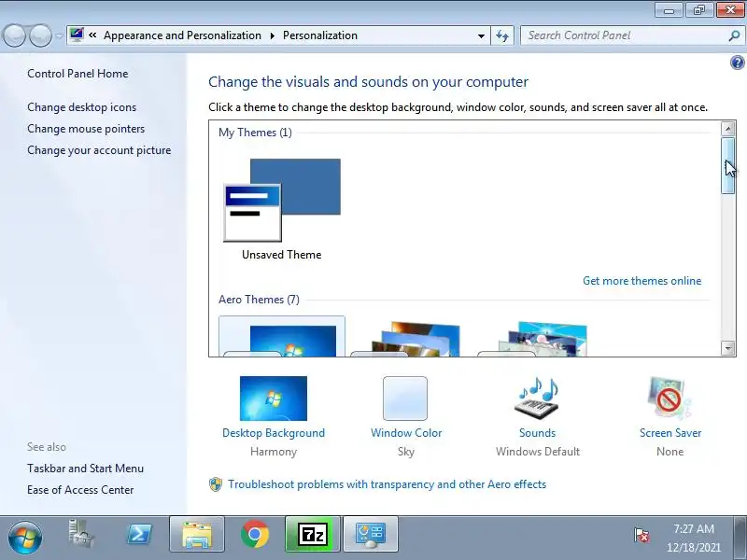
Task: Open the Screen Saver icon
Action: click(669, 399)
